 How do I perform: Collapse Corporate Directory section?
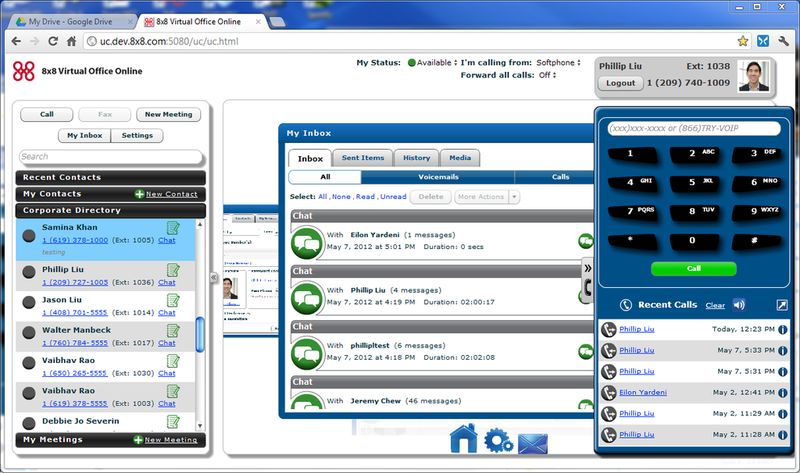[x=111, y=210]
